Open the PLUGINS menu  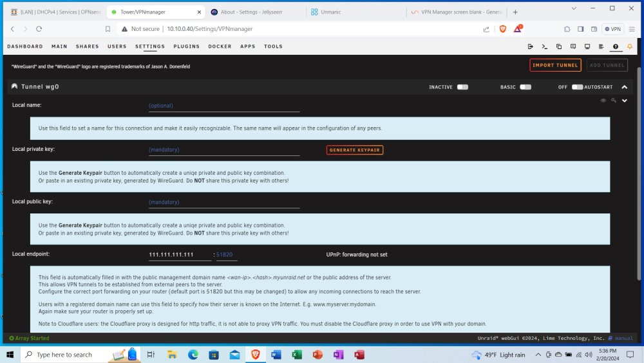187,46
